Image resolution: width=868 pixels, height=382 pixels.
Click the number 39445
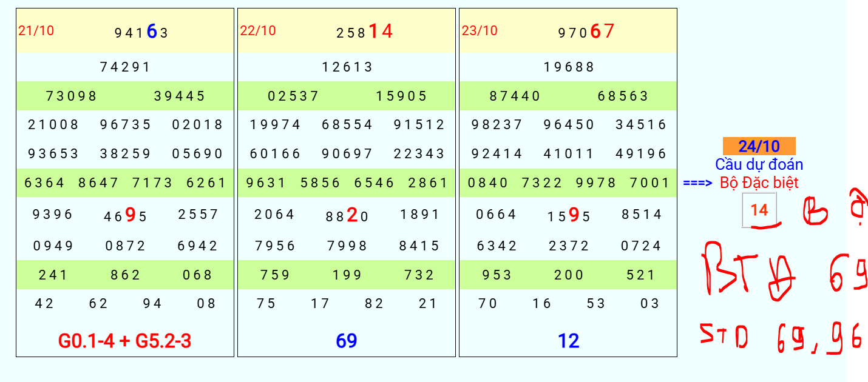pos(180,96)
